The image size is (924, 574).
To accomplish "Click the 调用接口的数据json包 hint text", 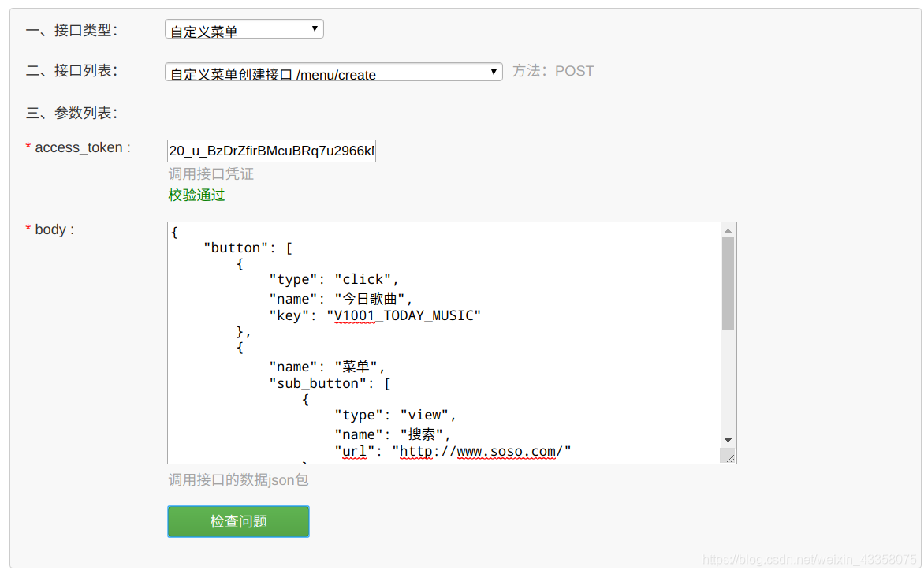I will 238,479.
